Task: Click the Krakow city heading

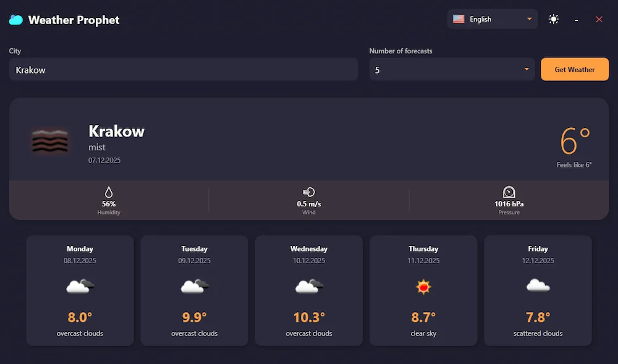Action: 116,131
